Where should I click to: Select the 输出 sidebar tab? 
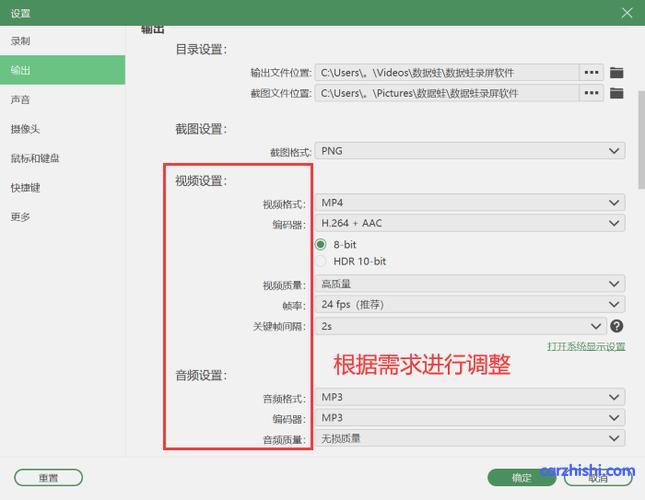(63, 70)
